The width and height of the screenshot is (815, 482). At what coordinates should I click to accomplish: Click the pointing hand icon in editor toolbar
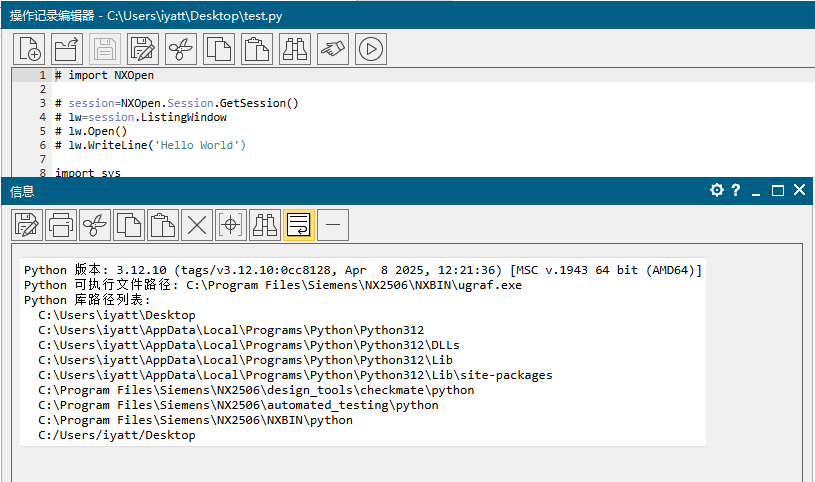coord(333,48)
